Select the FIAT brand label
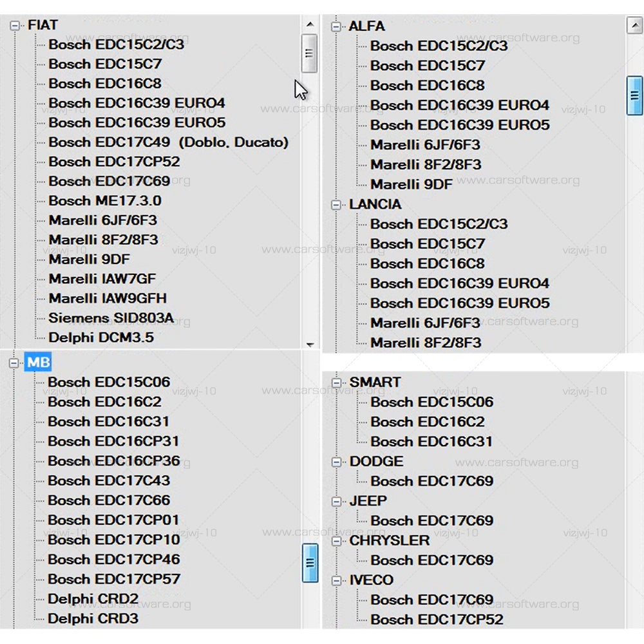 coord(43,25)
